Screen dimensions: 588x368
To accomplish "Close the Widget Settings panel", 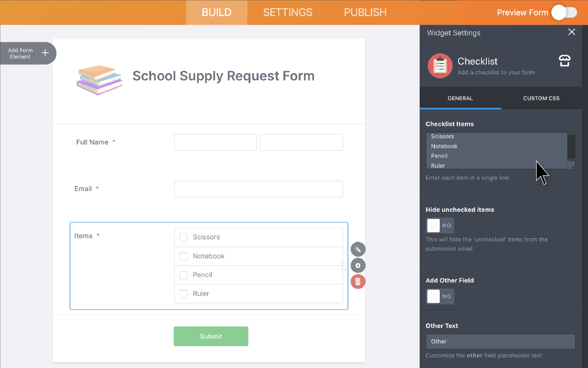I will [x=571, y=32].
